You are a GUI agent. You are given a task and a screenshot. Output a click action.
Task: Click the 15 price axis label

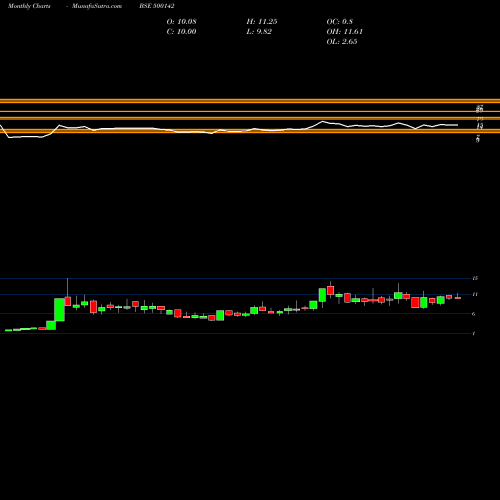pyautogui.click(x=475, y=278)
